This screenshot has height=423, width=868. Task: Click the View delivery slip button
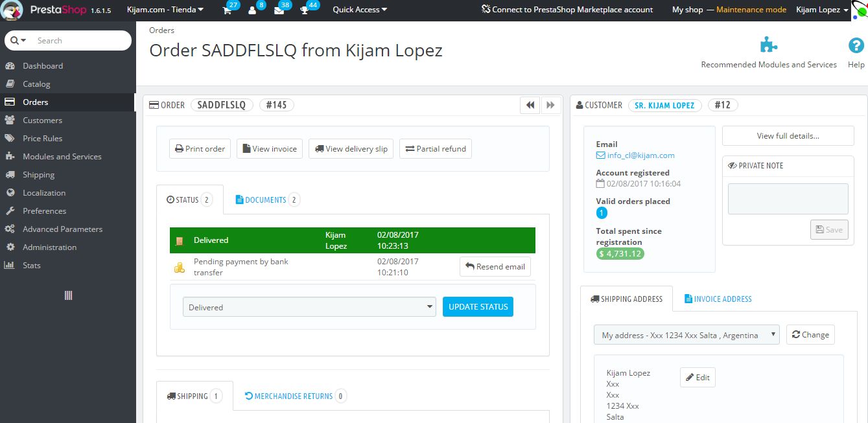pos(351,148)
